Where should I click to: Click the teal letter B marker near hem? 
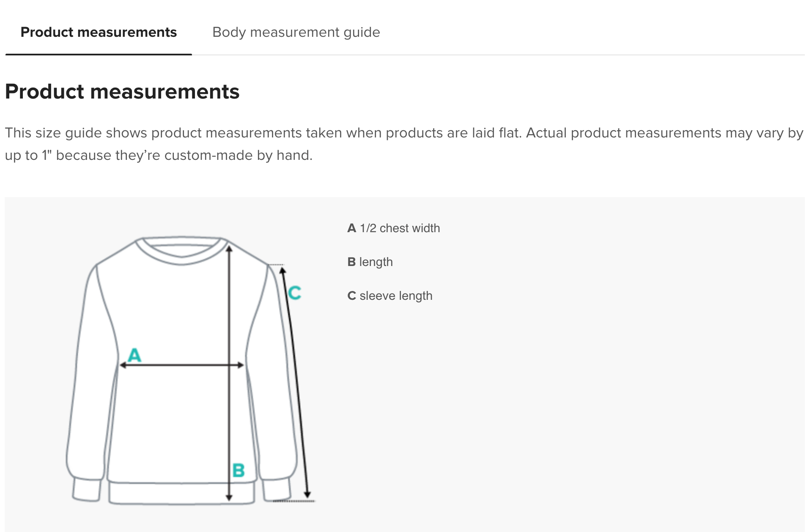pos(239,470)
